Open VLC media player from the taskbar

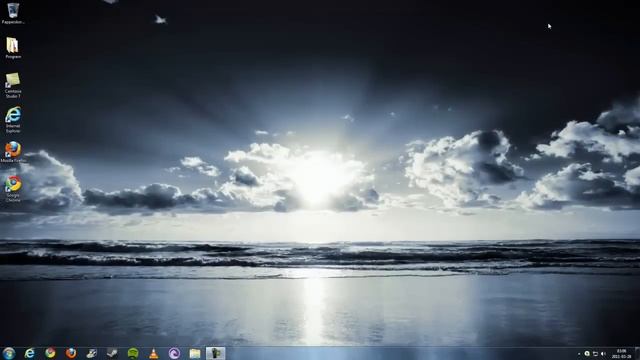coord(153,353)
